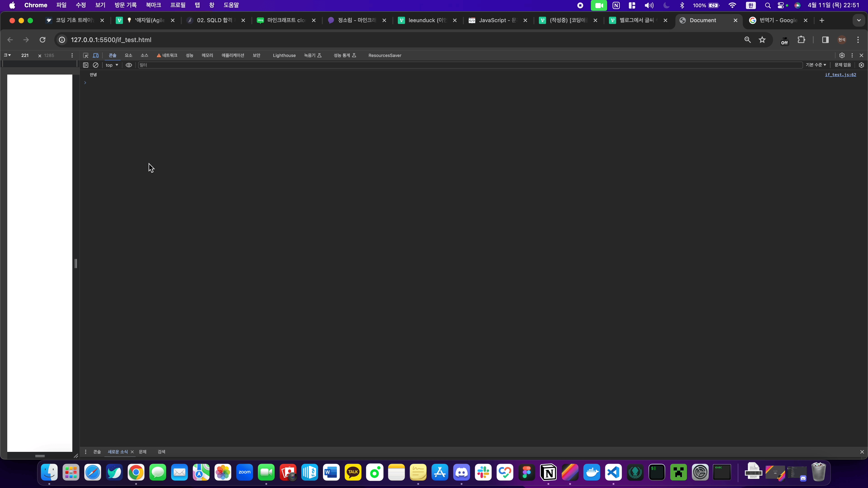Open DevTools settings gear in tab bar
The height and width of the screenshot is (488, 868).
[842, 55]
